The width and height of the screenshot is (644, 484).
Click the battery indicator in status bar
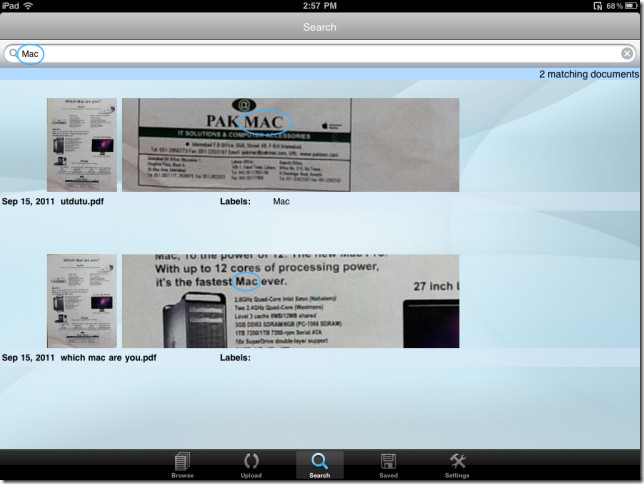click(x=632, y=6)
